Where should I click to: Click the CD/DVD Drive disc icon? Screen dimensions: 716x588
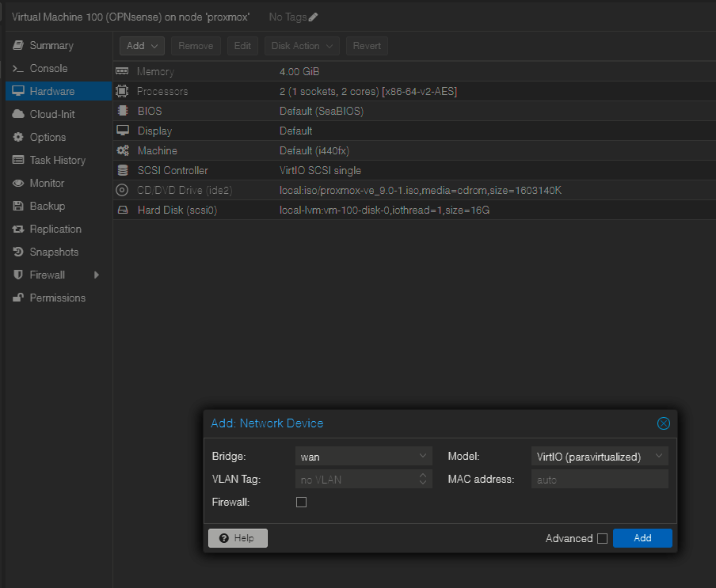click(x=122, y=190)
